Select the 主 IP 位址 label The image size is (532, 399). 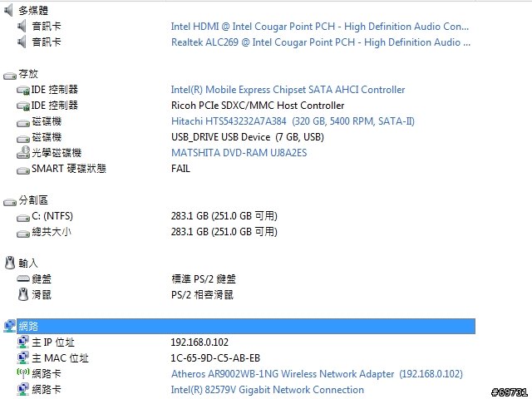click(53, 342)
